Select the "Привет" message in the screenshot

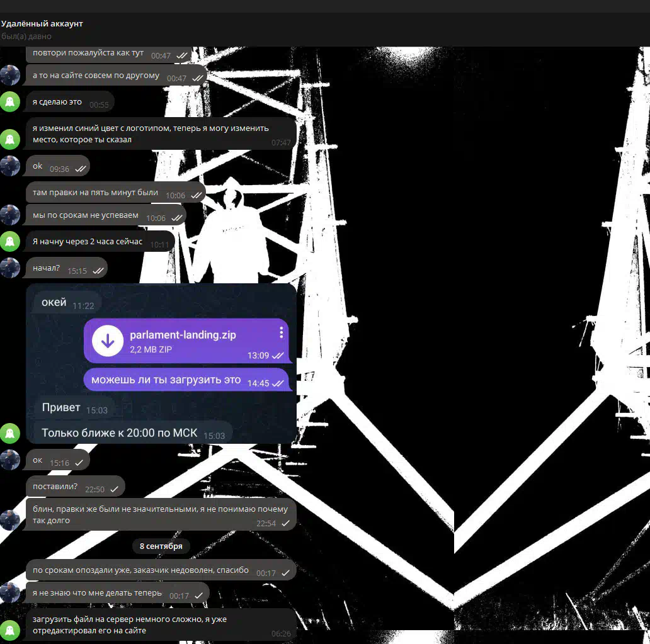pos(74,408)
